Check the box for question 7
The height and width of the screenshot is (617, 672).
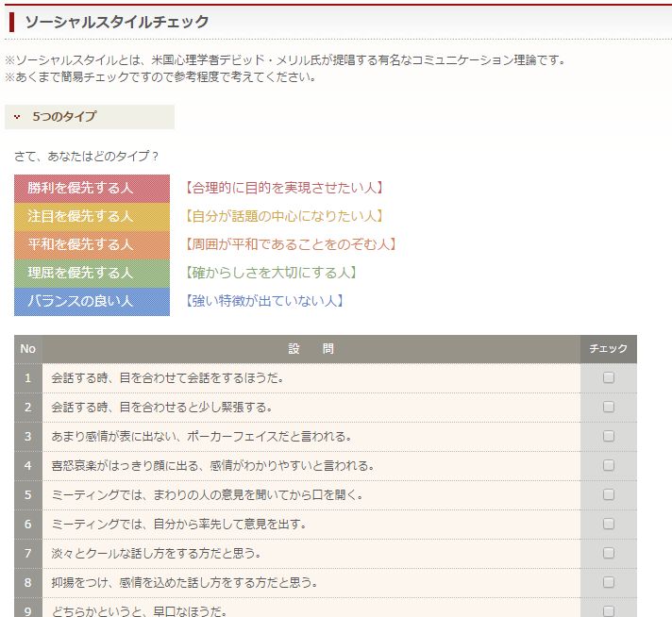click(608, 553)
